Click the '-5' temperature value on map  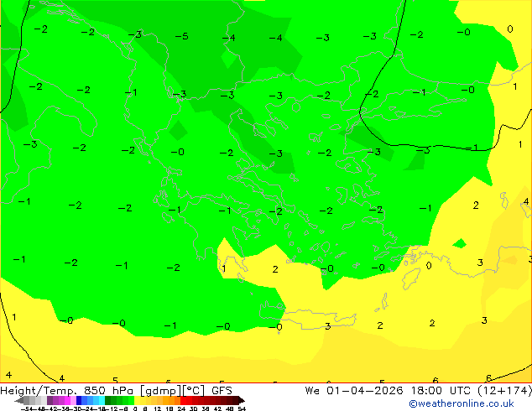182,36
